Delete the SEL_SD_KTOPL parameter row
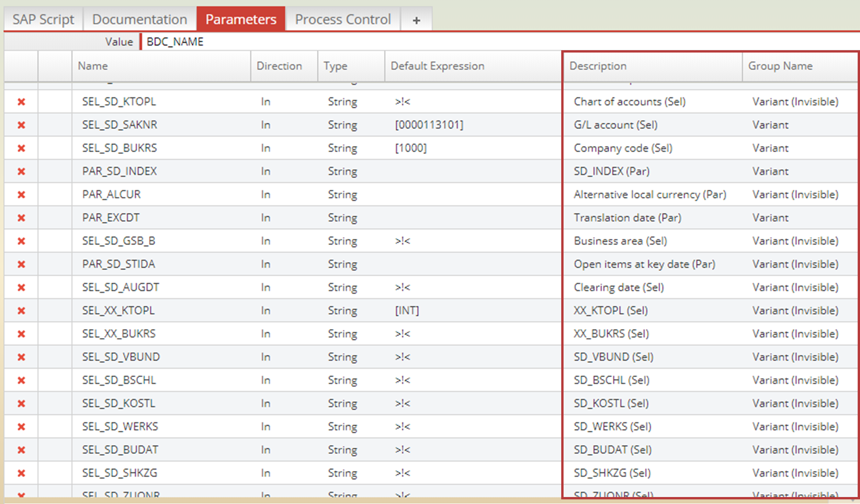The height and width of the screenshot is (504, 860). coord(21,102)
